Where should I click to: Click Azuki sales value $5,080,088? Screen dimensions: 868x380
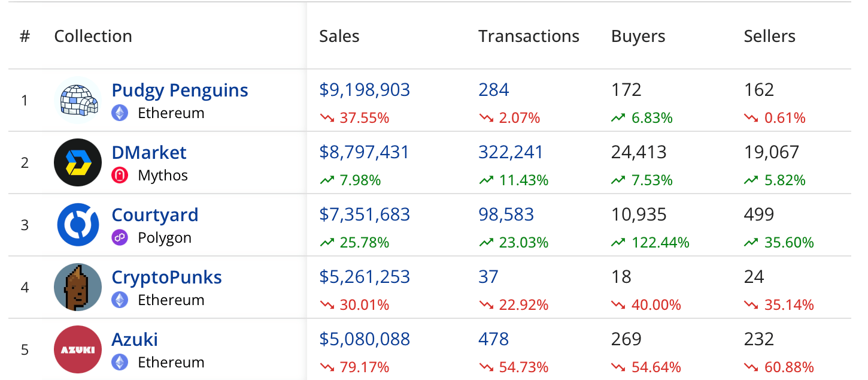tap(365, 340)
